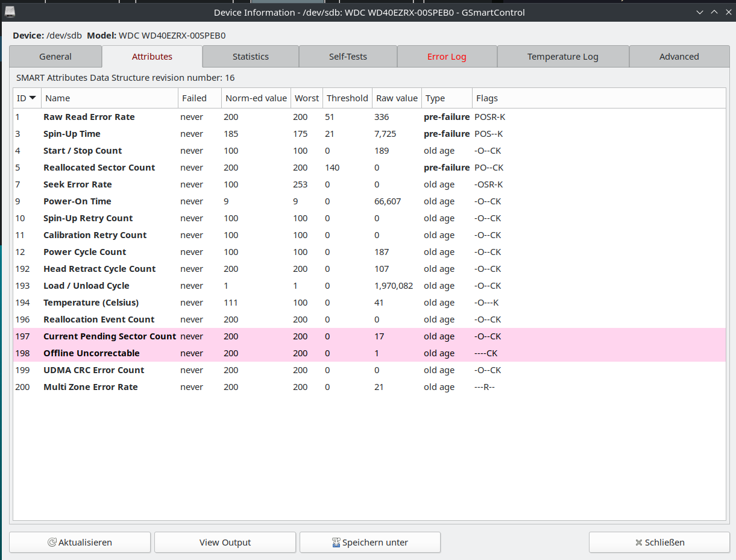
Task: Click the Aktualisieren refresh button
Action: click(80, 543)
